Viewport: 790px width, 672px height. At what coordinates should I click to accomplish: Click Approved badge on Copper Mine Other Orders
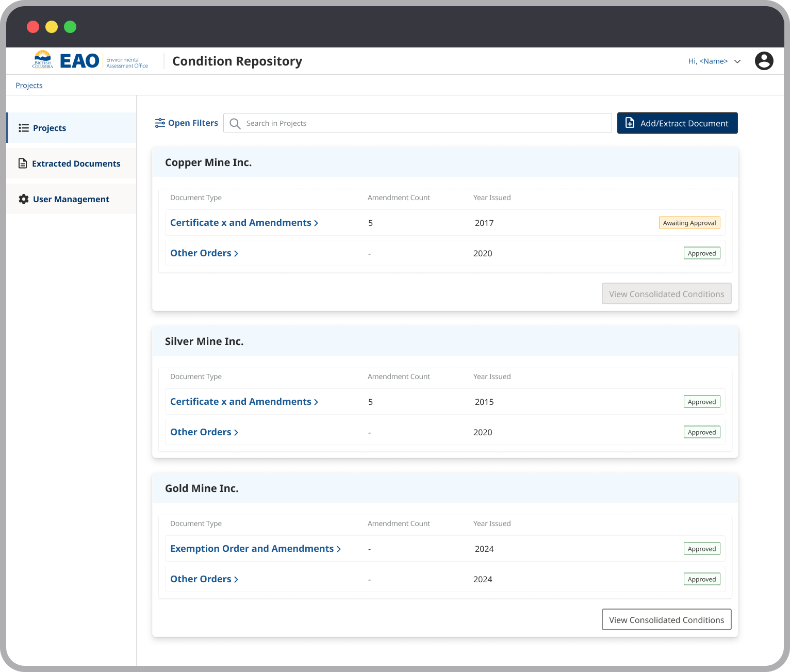[x=702, y=253]
